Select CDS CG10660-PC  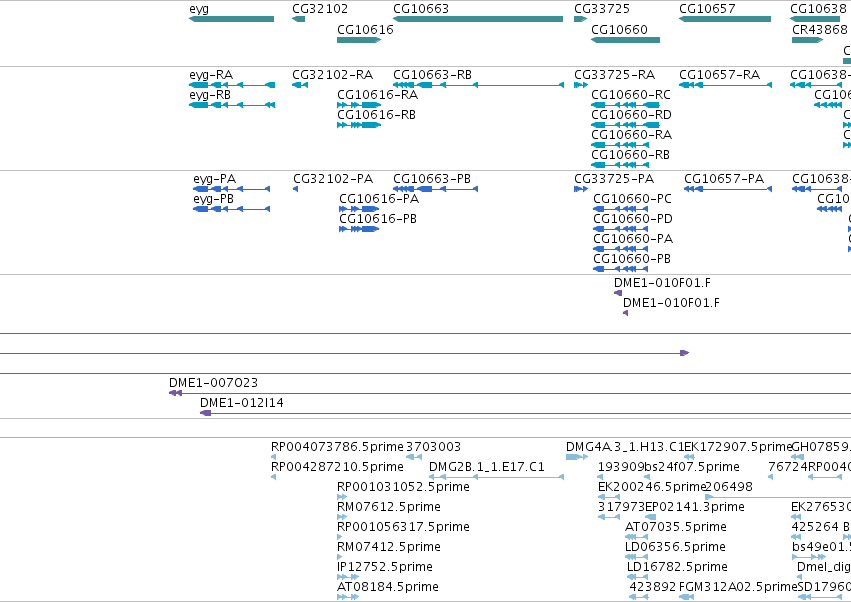tap(620, 209)
